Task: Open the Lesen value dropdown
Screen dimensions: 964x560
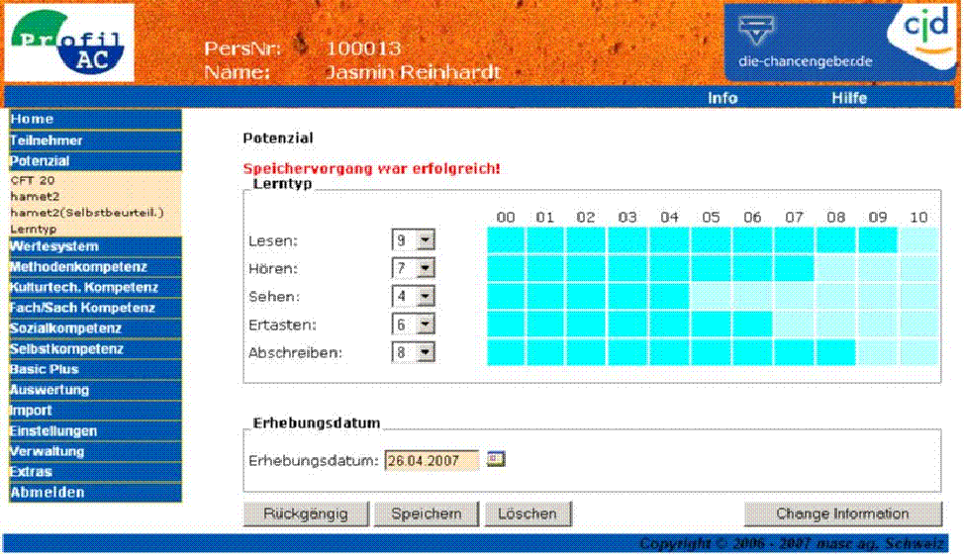Action: (426, 240)
